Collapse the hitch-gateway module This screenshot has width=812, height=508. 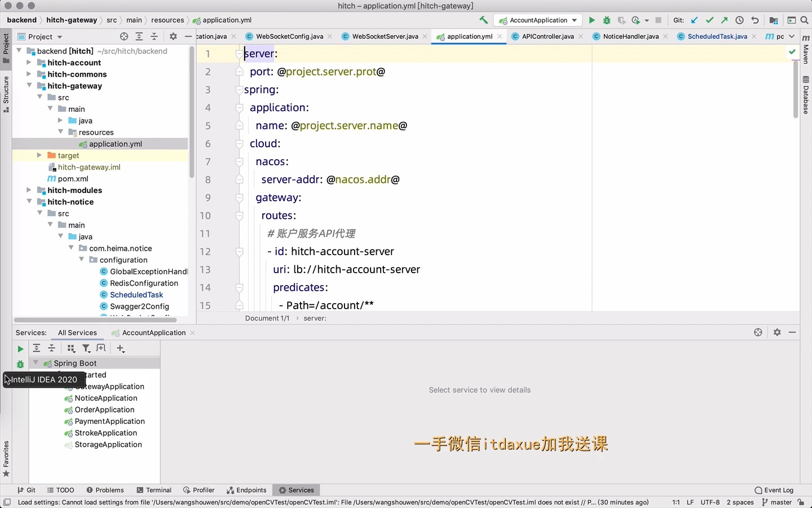pyautogui.click(x=29, y=86)
